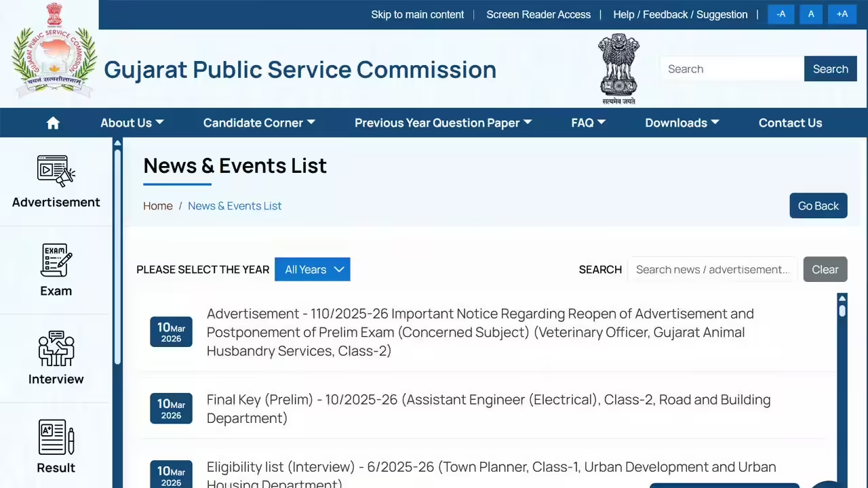The width and height of the screenshot is (868, 488).
Task: Click the Clear button beside search
Action: point(825,269)
